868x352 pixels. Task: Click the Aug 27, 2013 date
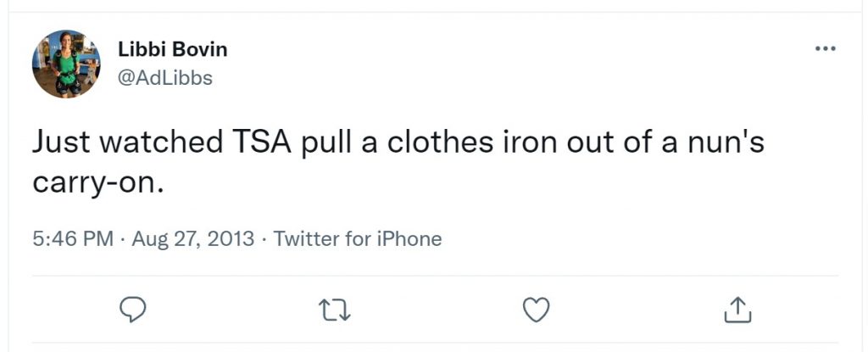pyautogui.click(x=193, y=239)
